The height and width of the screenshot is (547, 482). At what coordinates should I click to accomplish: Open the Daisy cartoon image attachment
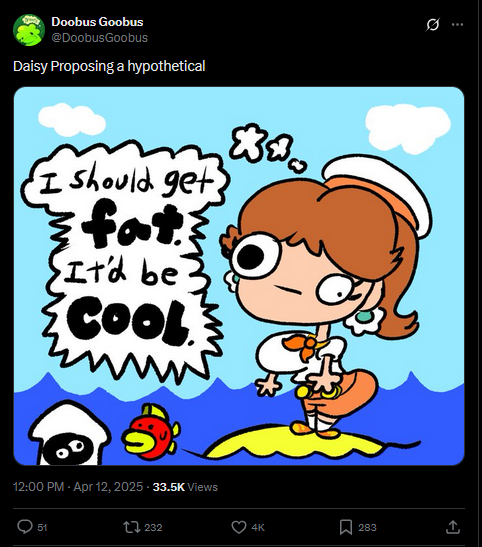239,276
